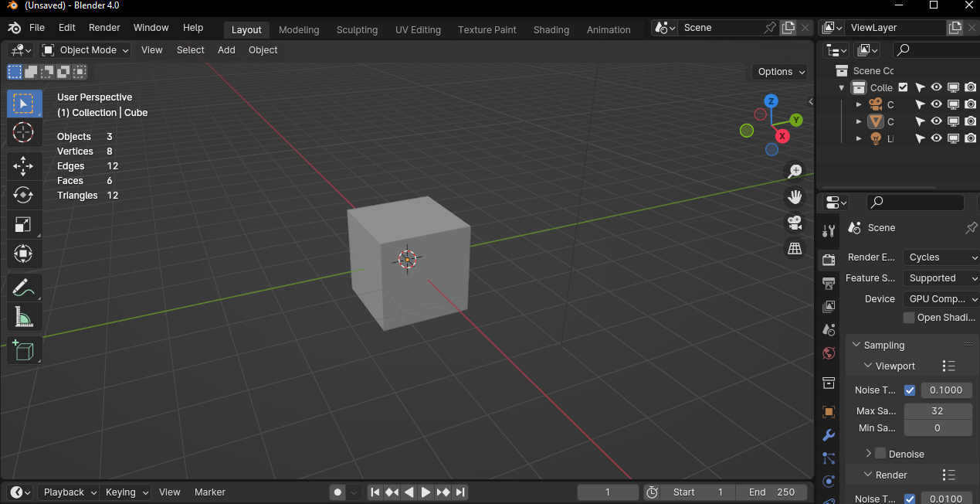Select the Scale tool
980x504 pixels.
(23, 224)
